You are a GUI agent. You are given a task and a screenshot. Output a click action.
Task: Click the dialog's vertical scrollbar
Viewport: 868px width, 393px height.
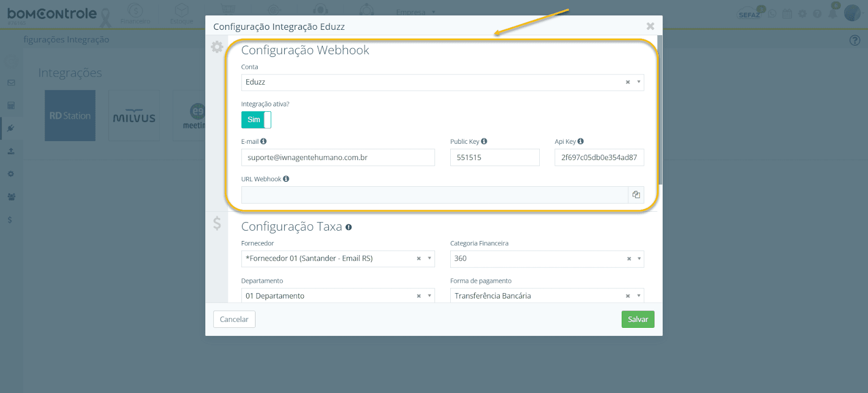click(660, 110)
